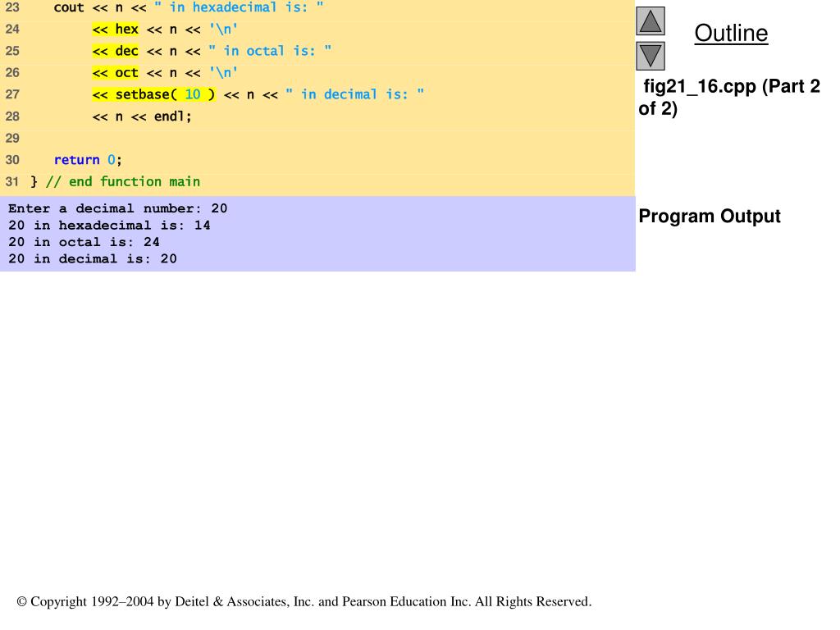Click the up arrow navigation button
This screenshot has width=840, height=630.
click(x=651, y=21)
